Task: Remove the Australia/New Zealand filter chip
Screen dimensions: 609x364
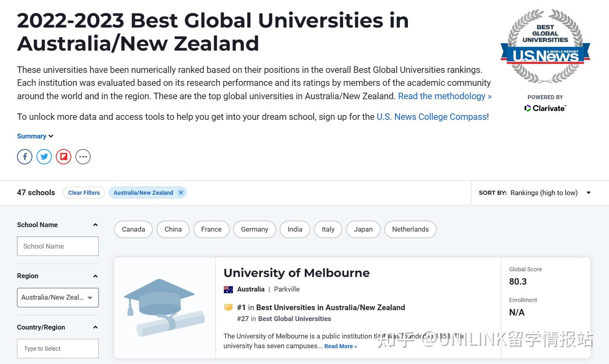Action: 181,192
